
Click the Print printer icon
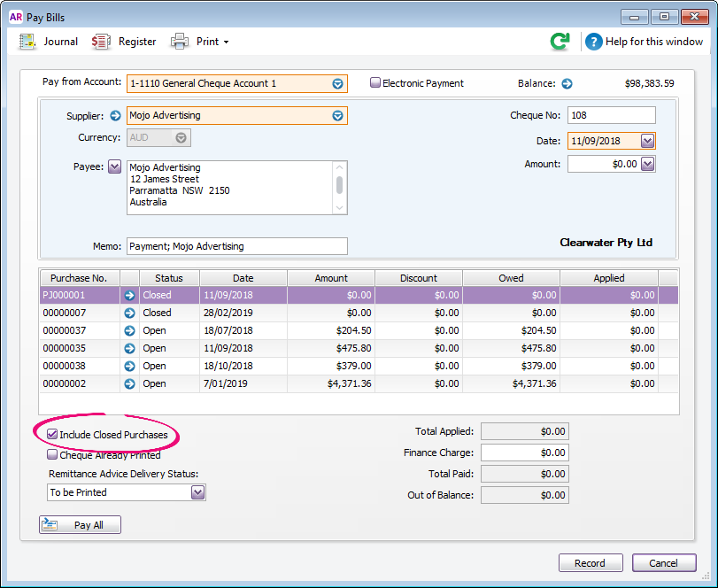(180, 41)
